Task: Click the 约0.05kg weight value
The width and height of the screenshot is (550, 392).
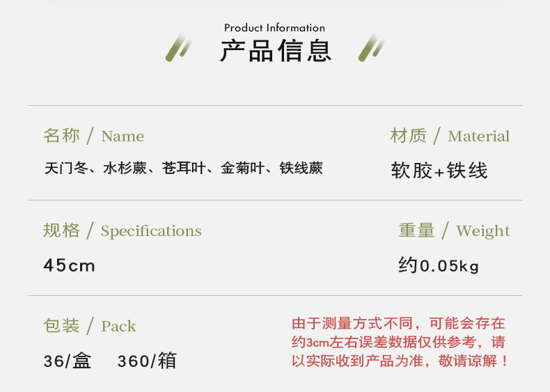Action: [439, 265]
